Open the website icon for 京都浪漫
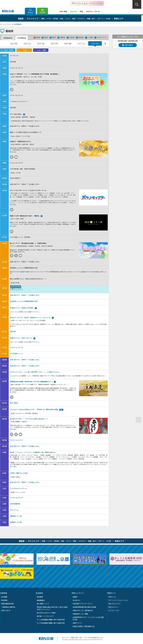The image size is (143, 644). [x=12, y=397]
